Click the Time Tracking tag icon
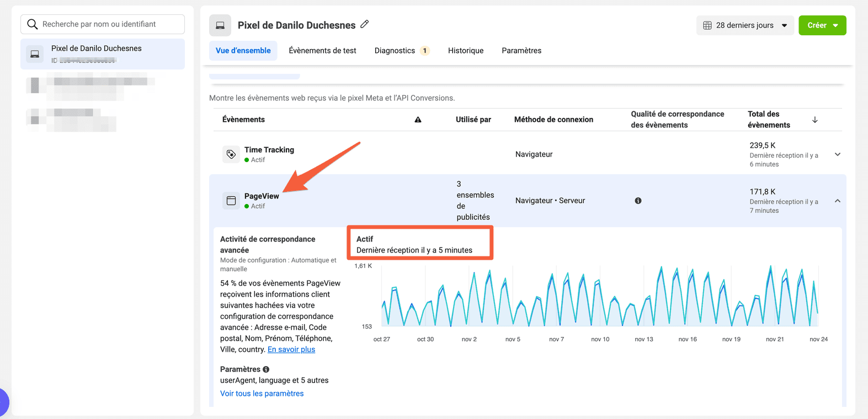 pos(231,154)
